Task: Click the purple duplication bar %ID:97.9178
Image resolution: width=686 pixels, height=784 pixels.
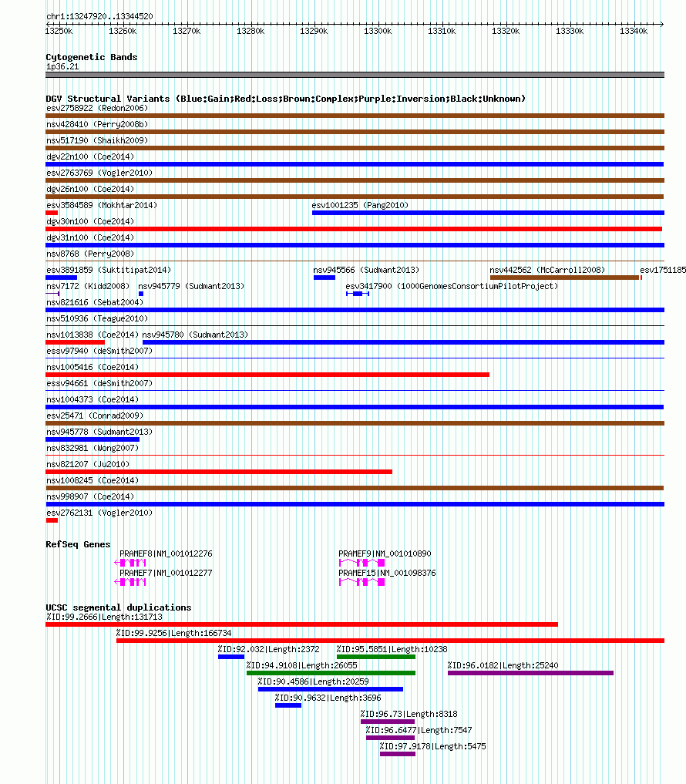Action: [x=398, y=753]
